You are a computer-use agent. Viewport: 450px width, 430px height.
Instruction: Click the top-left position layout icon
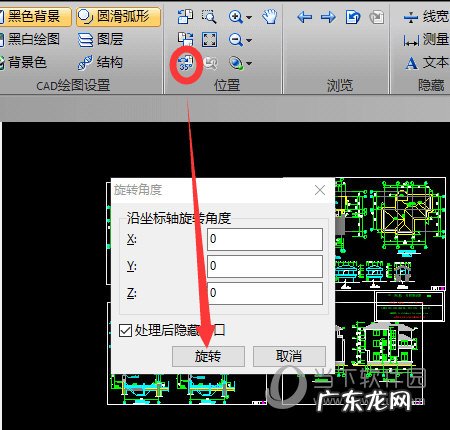(185, 17)
